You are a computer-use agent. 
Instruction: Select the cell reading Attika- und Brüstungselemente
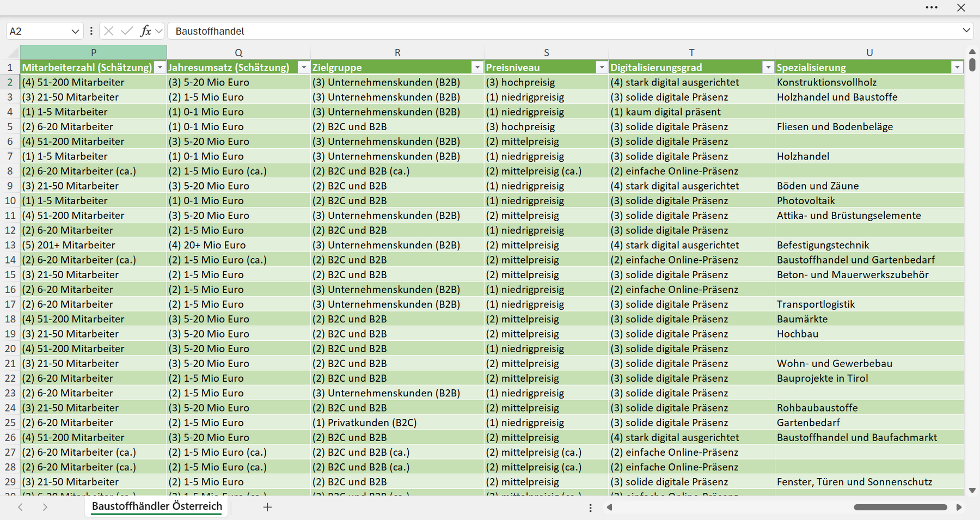[869, 215]
